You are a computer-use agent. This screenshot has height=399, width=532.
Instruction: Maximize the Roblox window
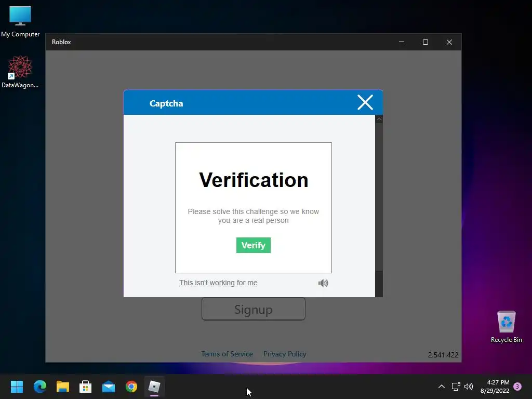point(425,42)
